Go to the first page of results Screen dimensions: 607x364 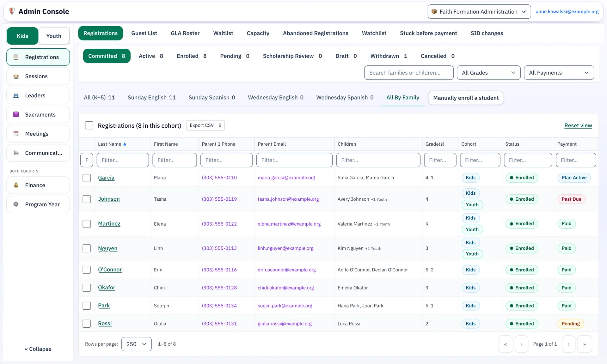[506, 344]
